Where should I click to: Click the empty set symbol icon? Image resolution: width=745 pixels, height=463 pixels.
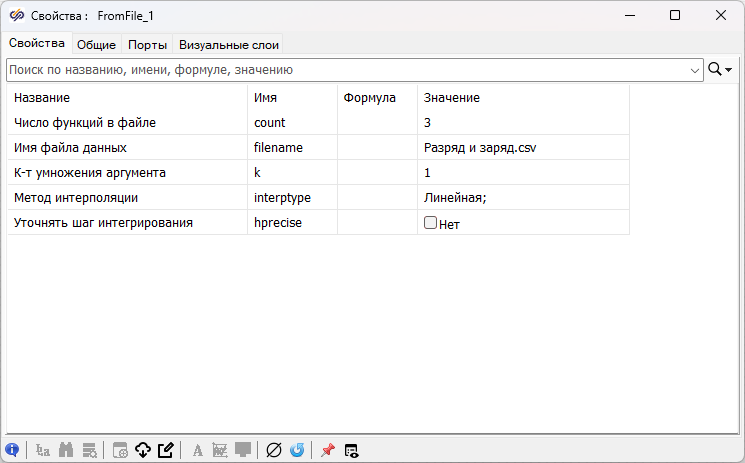pyautogui.click(x=274, y=451)
